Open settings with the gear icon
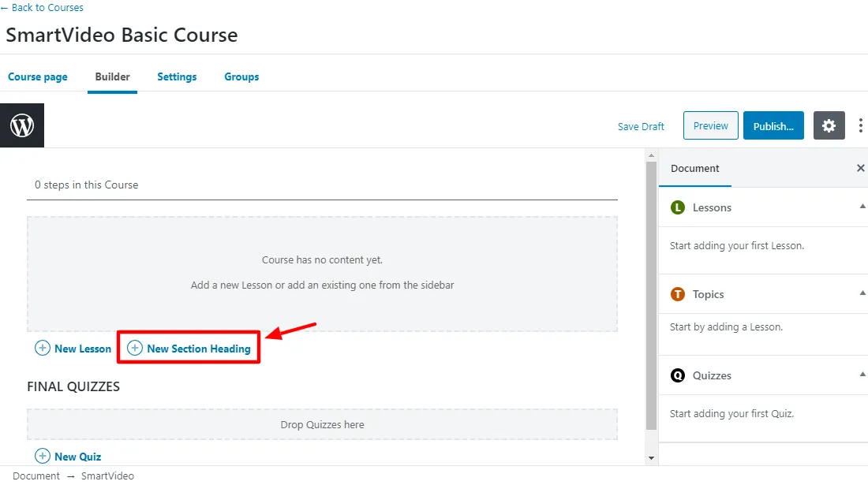The width and height of the screenshot is (868, 485). click(829, 125)
